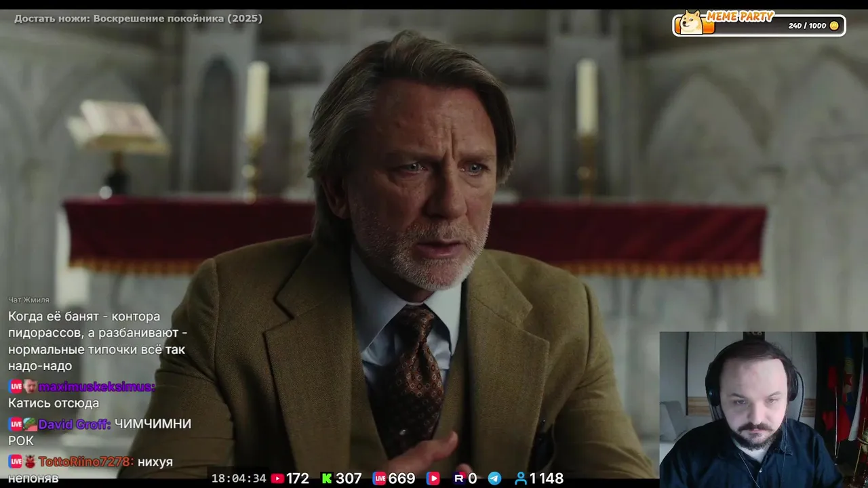Click the 18:04:34 clock in status bar
This screenshot has height=488, width=868.
[x=239, y=479]
